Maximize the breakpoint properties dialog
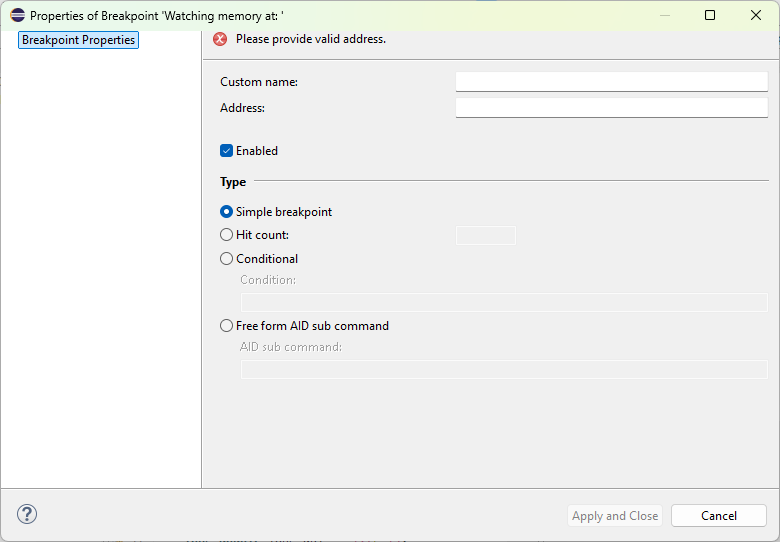 click(x=710, y=15)
